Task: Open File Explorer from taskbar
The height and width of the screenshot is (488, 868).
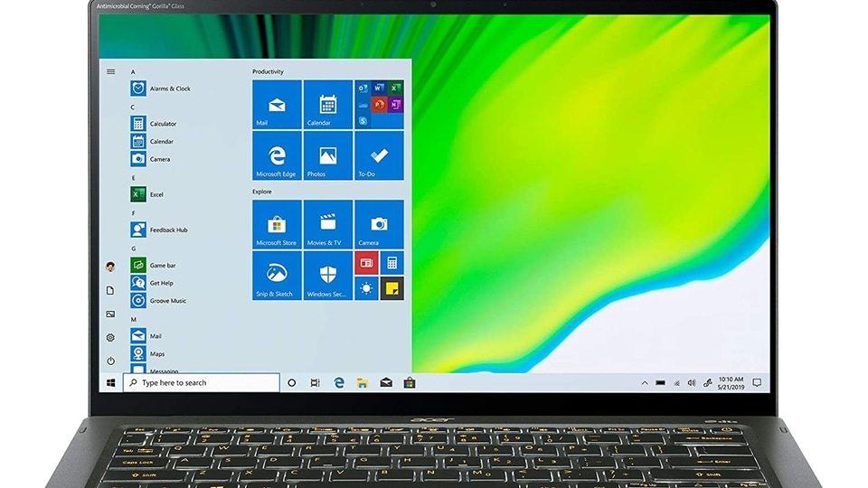Action: [x=362, y=383]
